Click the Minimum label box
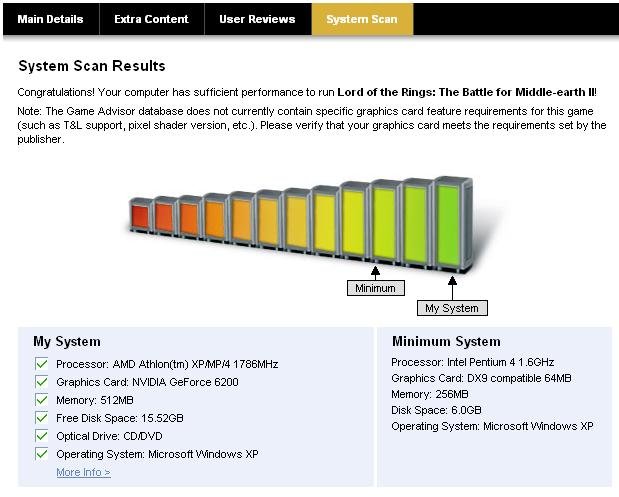Image resolution: width=619 pixels, height=497 pixels. [375, 288]
